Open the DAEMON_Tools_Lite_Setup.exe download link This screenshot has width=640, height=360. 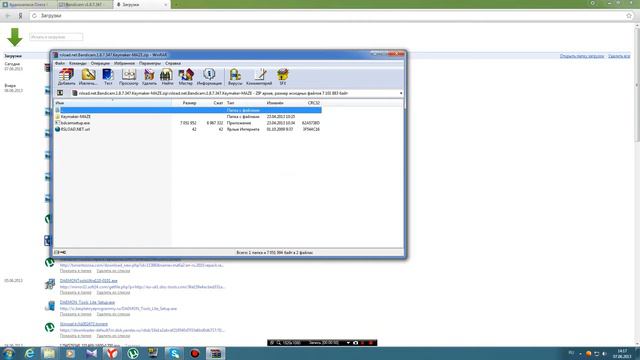tap(87, 302)
